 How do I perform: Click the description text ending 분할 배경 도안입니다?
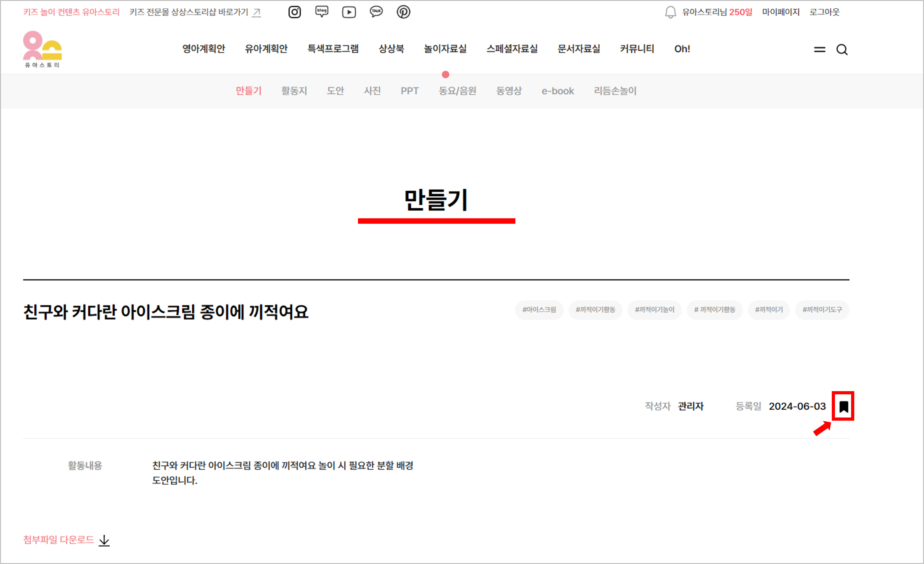tap(282, 473)
